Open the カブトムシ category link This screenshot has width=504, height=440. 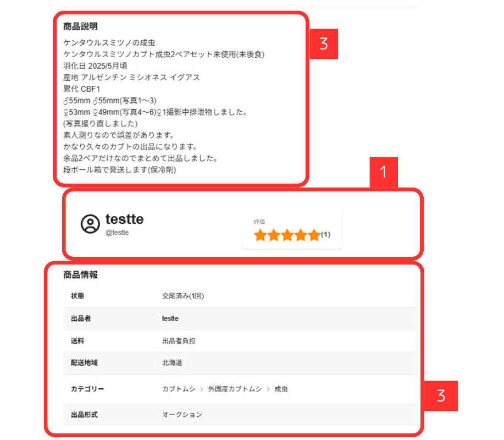179,389
